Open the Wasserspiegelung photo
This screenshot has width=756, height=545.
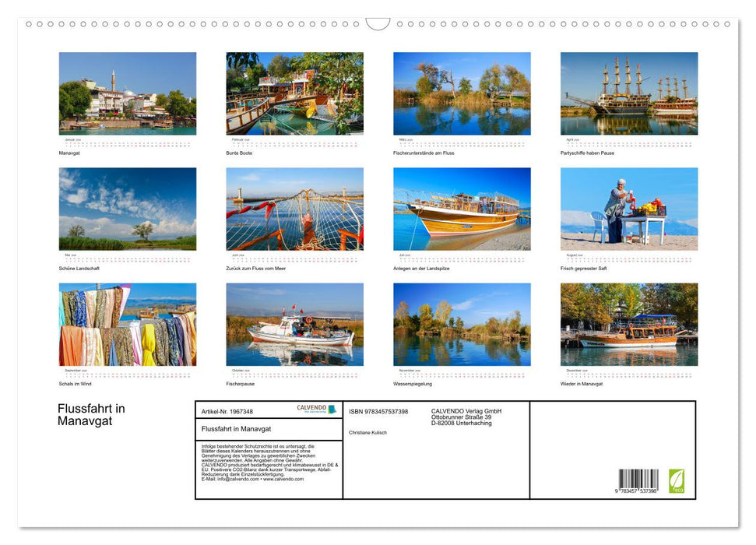tap(462, 325)
